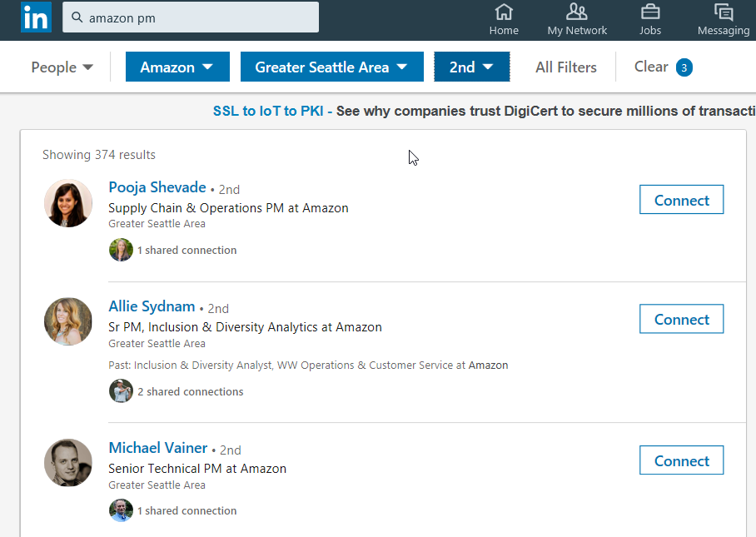Open My Network from the navigation bar
The image size is (756, 537).
[577, 14]
